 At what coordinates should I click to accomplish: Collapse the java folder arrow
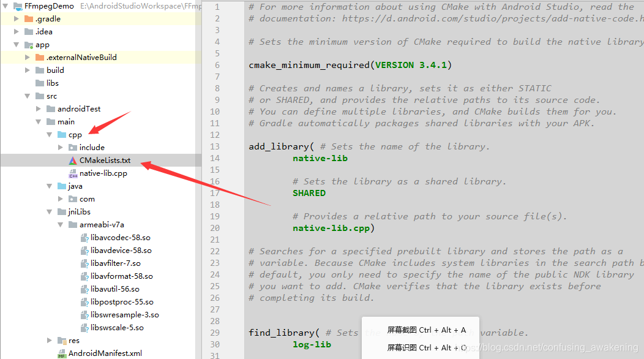(50, 186)
